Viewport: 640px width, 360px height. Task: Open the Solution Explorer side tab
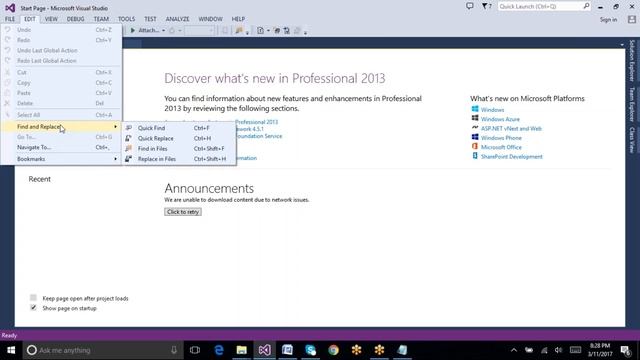(632, 60)
